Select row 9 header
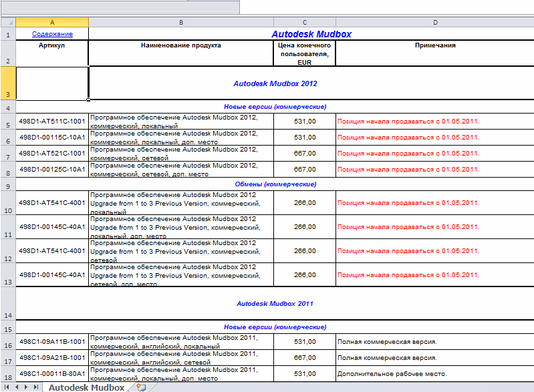This screenshot has height=392, width=534. click(8, 184)
